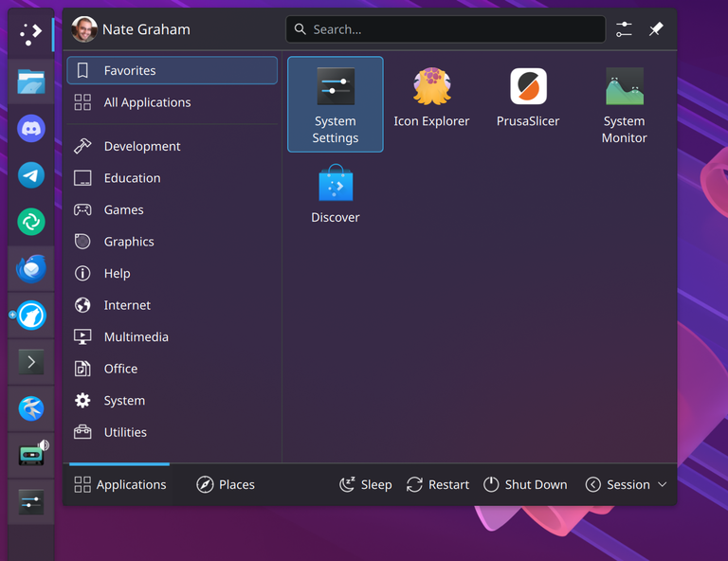Open the terminal icon in the panel
Viewport: 728px width, 561px height.
(31, 362)
